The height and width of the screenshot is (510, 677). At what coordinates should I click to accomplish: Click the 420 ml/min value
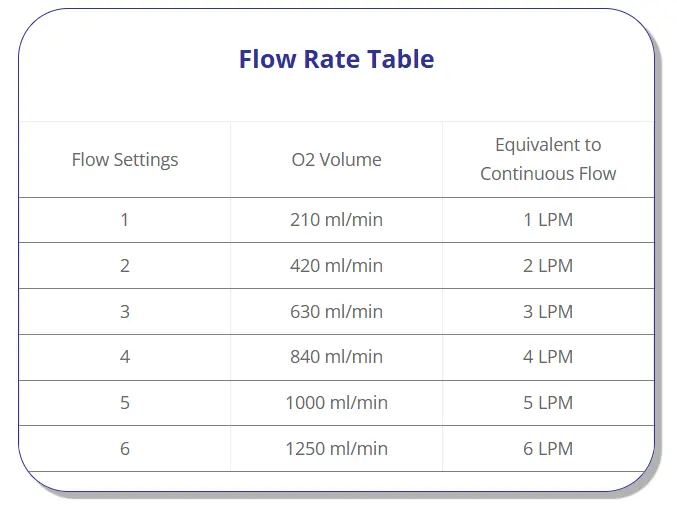point(336,266)
